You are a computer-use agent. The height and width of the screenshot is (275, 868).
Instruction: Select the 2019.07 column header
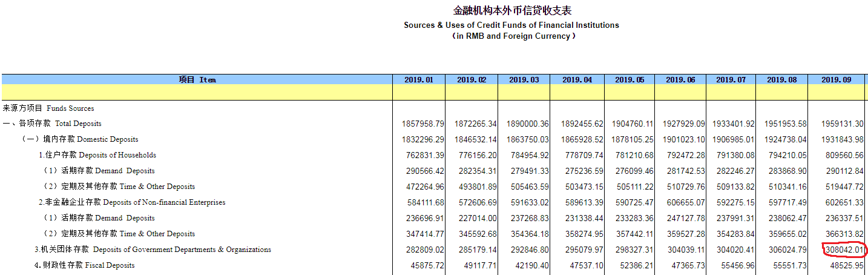[x=731, y=79]
